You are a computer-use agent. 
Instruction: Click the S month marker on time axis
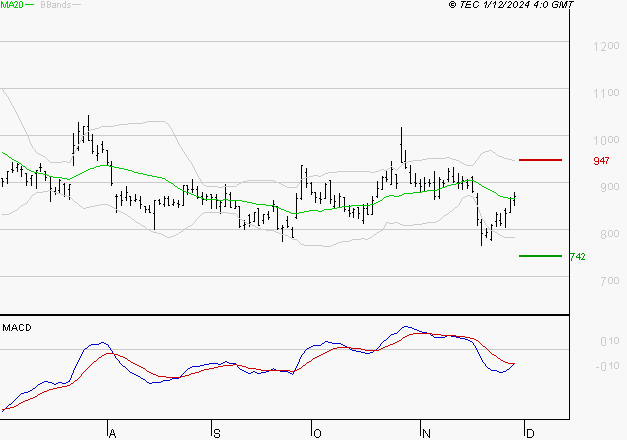[217, 434]
